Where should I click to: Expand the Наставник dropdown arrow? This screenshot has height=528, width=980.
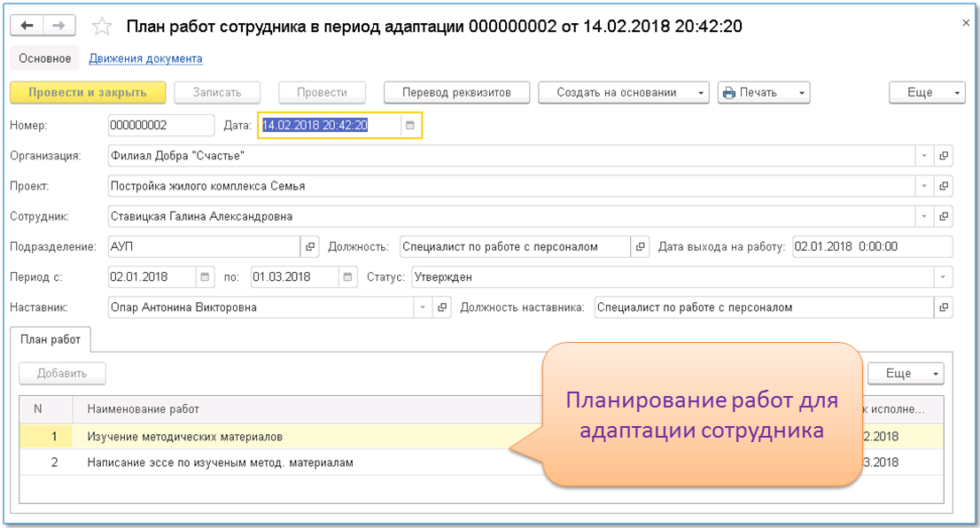[x=422, y=307]
